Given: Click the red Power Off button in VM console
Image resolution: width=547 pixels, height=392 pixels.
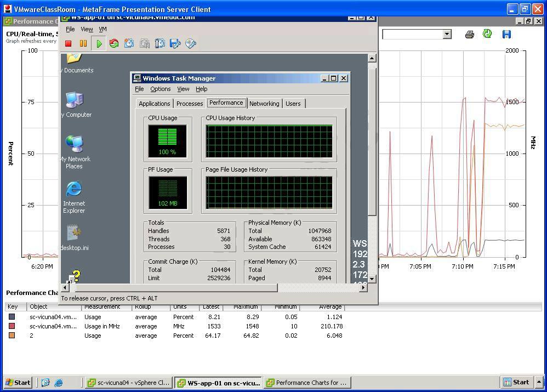Looking at the screenshot, I should pyautogui.click(x=69, y=44).
